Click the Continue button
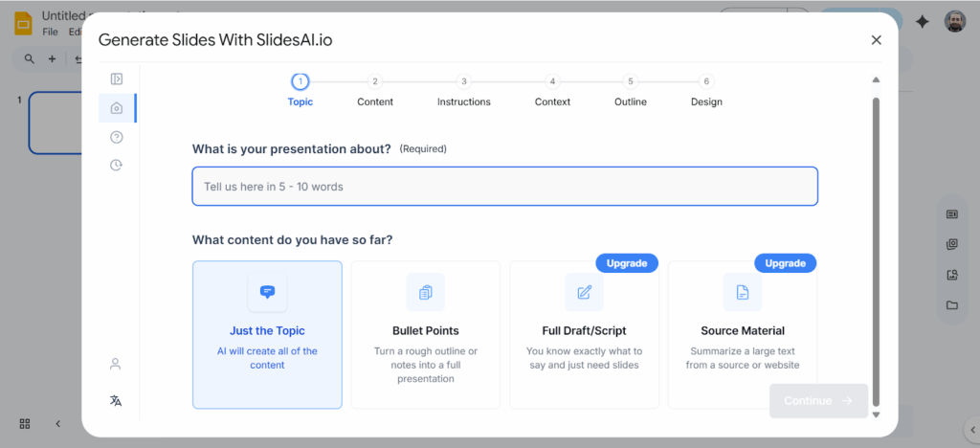The width and height of the screenshot is (980, 448). [x=818, y=401]
